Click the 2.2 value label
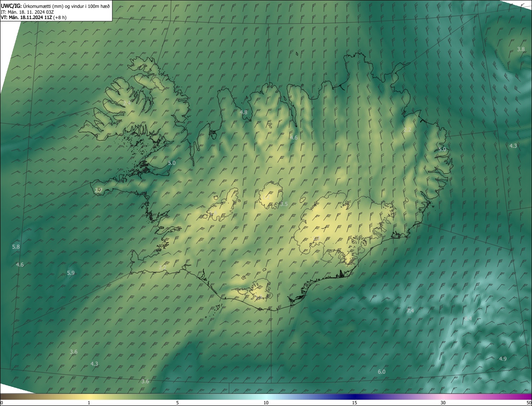The height and width of the screenshot is (406, 532). click(407, 130)
